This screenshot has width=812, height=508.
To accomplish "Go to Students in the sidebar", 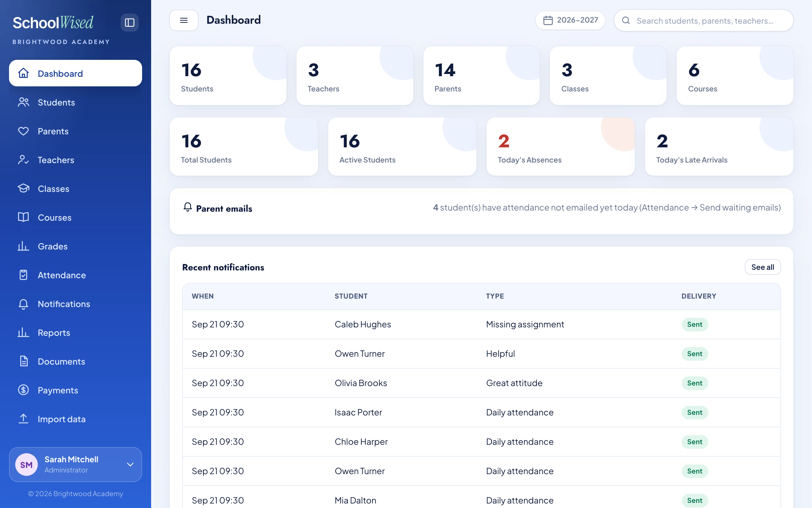I will tap(76, 102).
